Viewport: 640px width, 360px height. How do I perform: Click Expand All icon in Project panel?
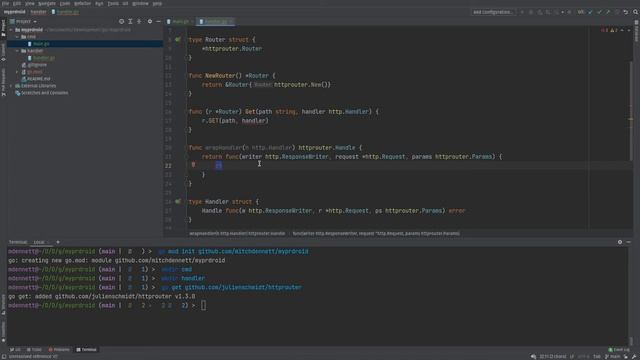(x=130, y=21)
